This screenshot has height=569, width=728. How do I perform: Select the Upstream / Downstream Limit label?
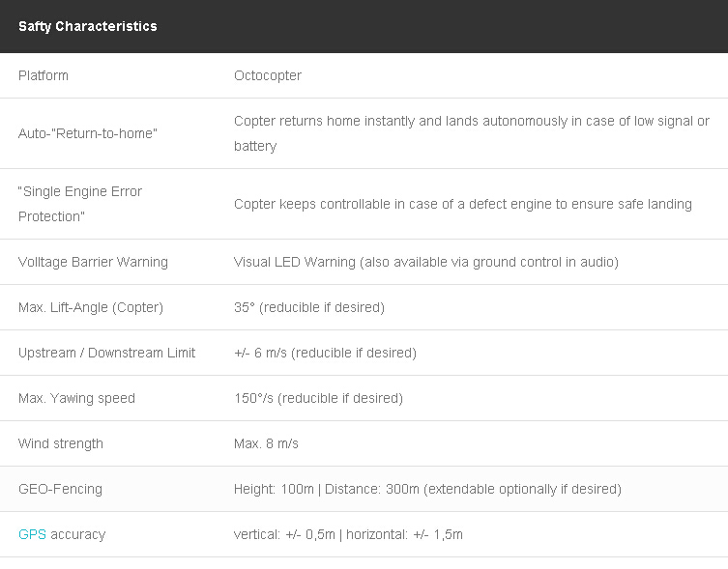pos(106,353)
